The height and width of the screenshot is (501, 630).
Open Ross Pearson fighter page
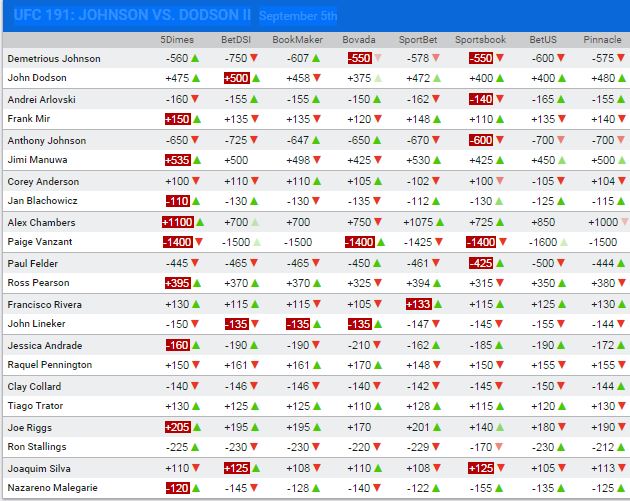[x=38, y=283]
